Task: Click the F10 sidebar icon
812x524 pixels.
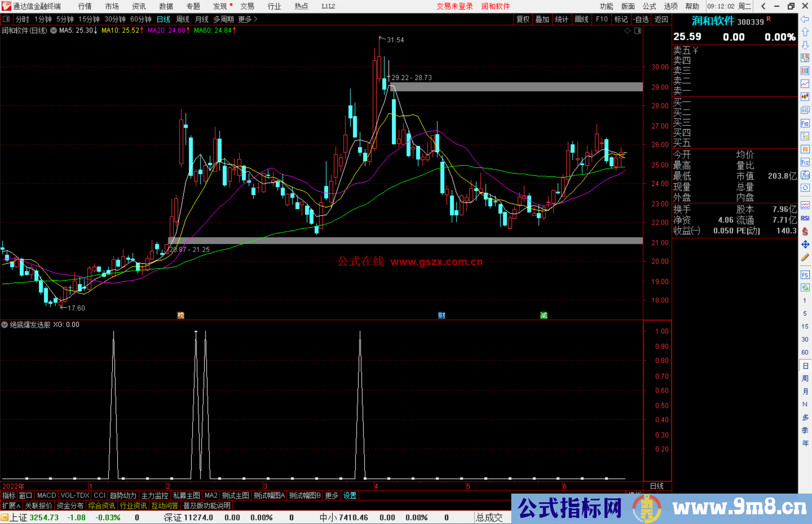Action: [x=805, y=123]
